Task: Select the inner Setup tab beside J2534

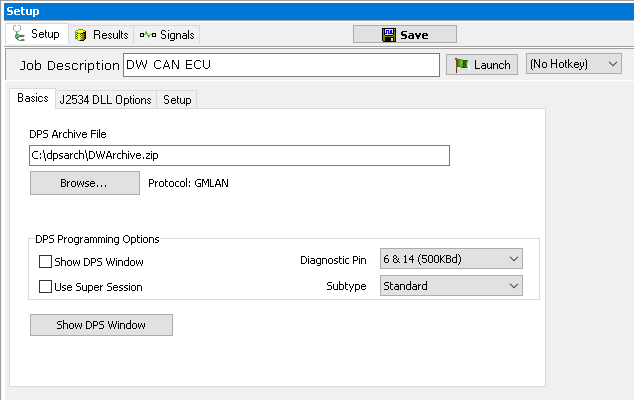Action: coord(177,100)
